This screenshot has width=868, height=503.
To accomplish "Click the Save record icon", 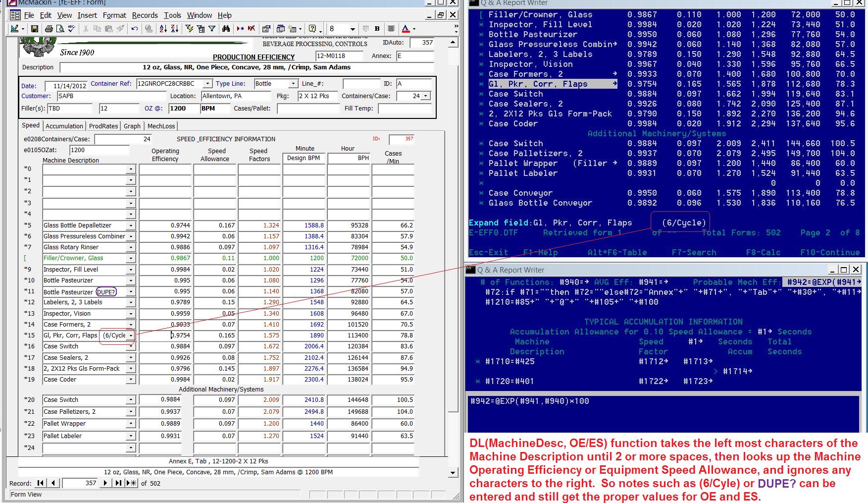I will point(35,29).
